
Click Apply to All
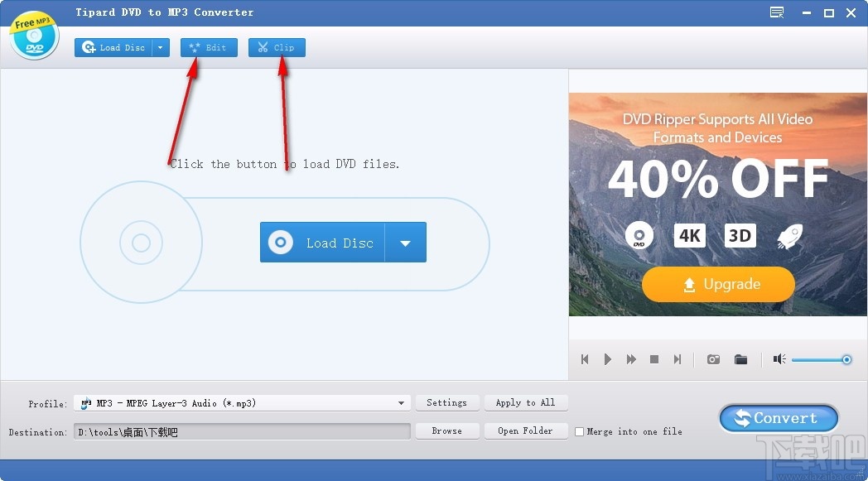[x=526, y=402]
